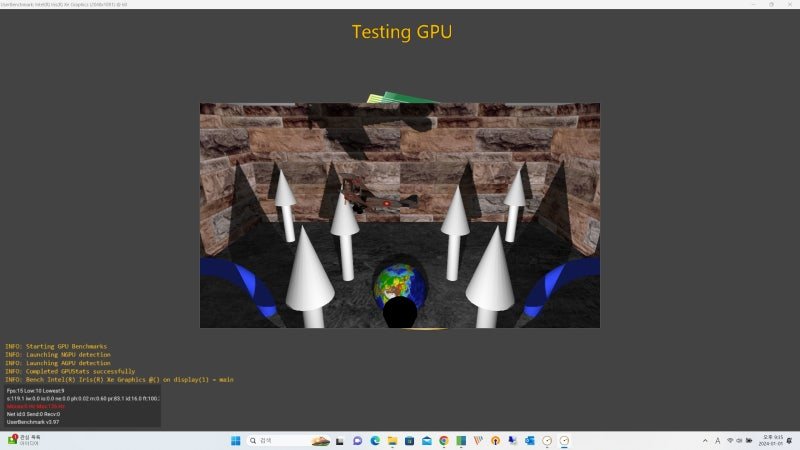This screenshot has width=800, height=450.
Task: Open the Windows Start menu
Action: pyautogui.click(x=235, y=440)
